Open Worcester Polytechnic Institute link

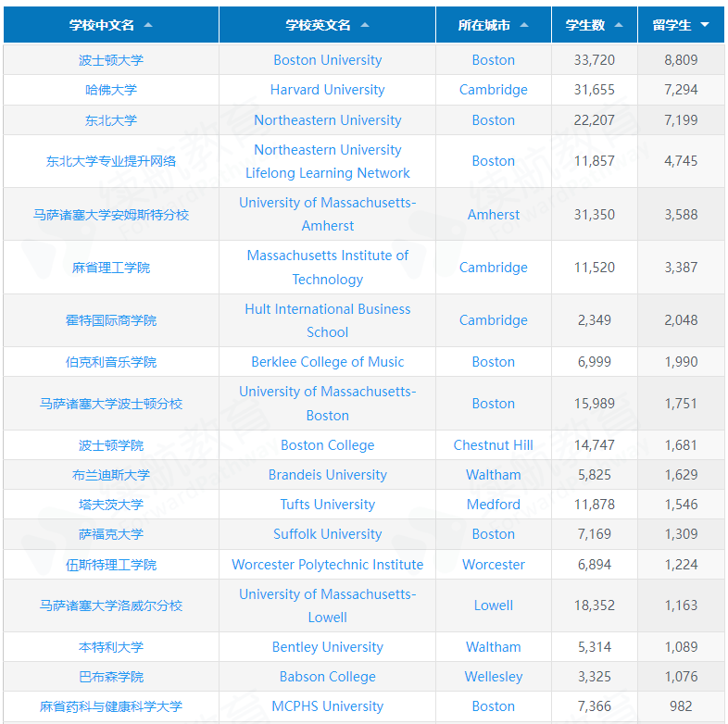327,565
